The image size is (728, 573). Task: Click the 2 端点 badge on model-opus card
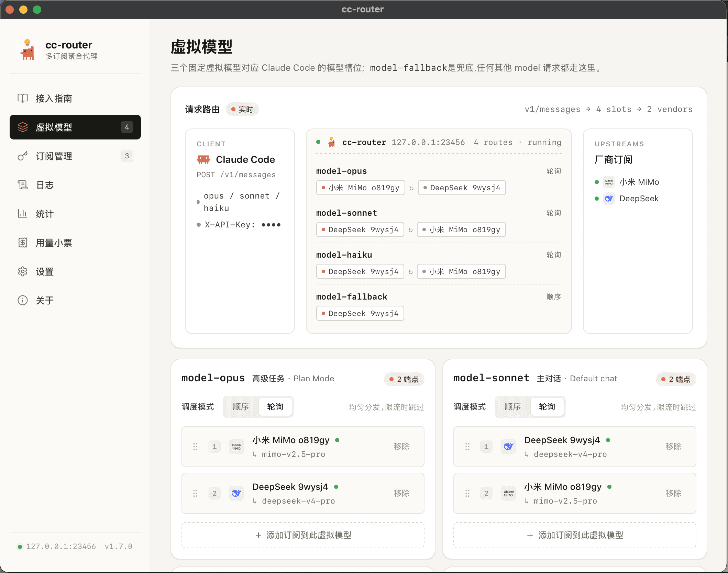click(x=404, y=379)
